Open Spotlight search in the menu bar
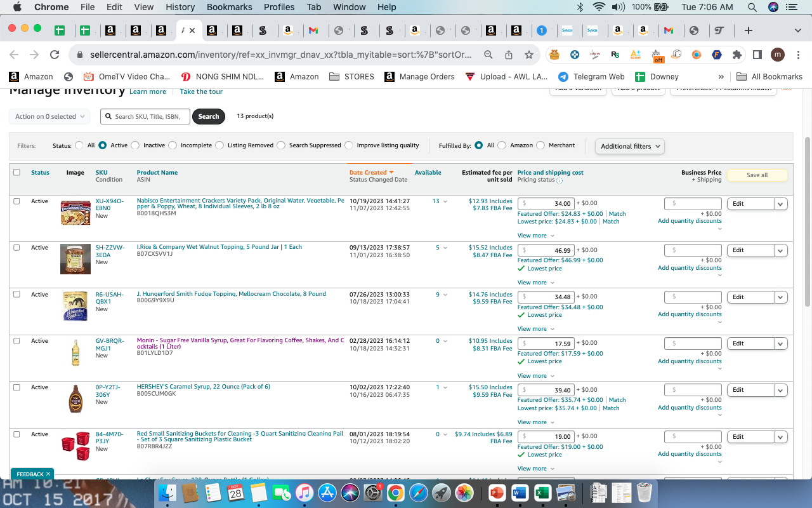The image size is (812, 508). pos(752,7)
